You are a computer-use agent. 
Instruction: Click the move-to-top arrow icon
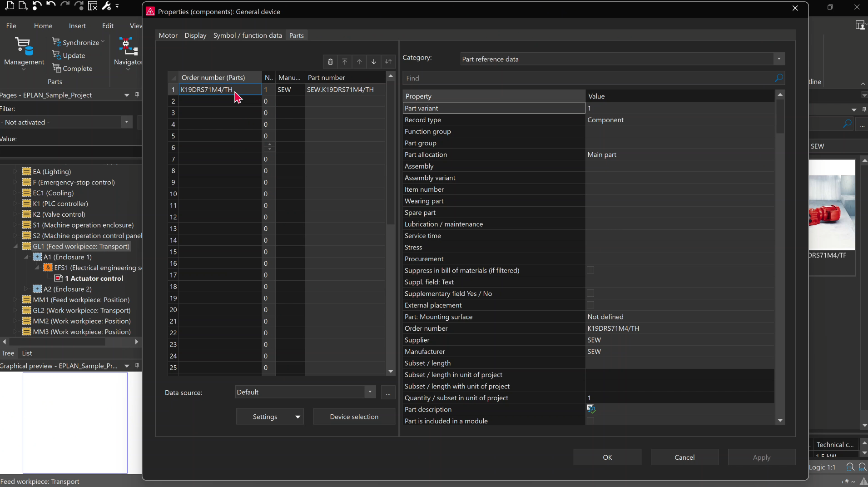click(x=345, y=62)
